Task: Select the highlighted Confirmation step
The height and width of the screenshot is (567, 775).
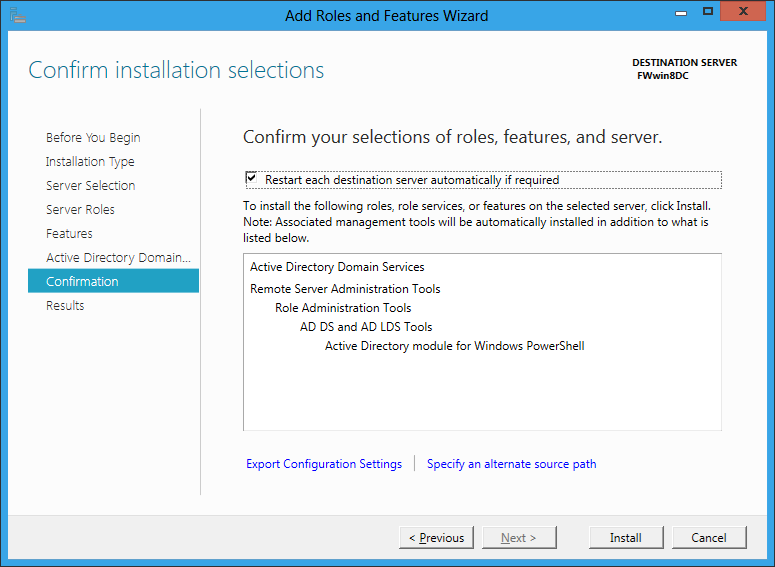Action: [x=82, y=282]
